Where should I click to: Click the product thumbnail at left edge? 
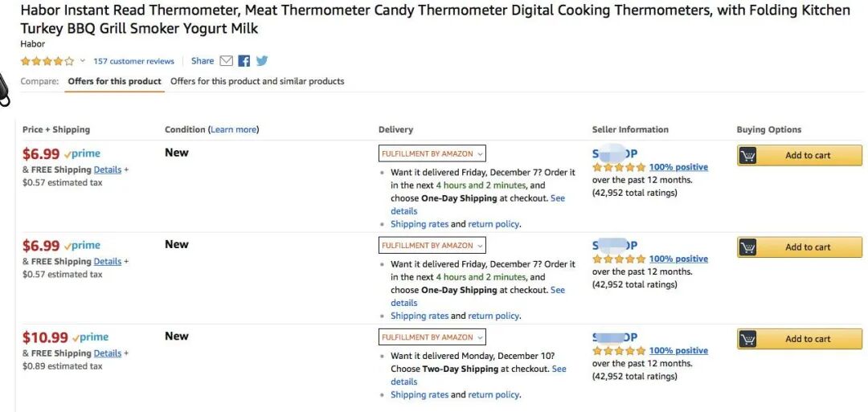pos(4,91)
